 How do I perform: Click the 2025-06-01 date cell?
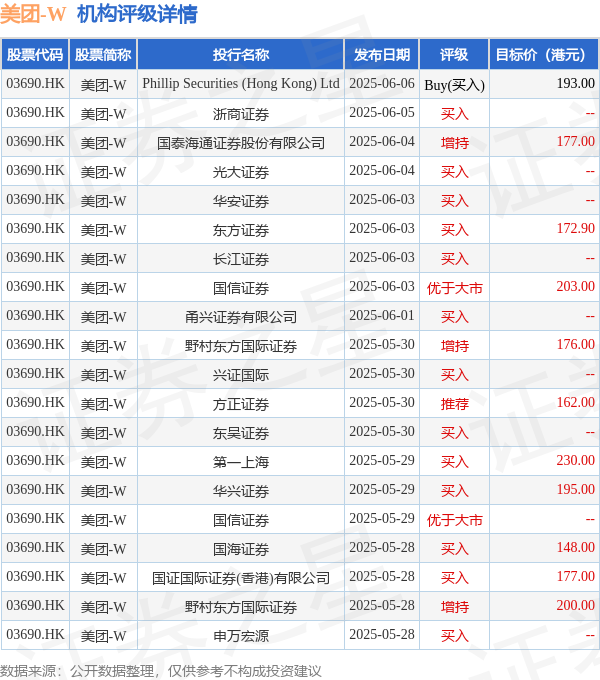[x=382, y=316]
